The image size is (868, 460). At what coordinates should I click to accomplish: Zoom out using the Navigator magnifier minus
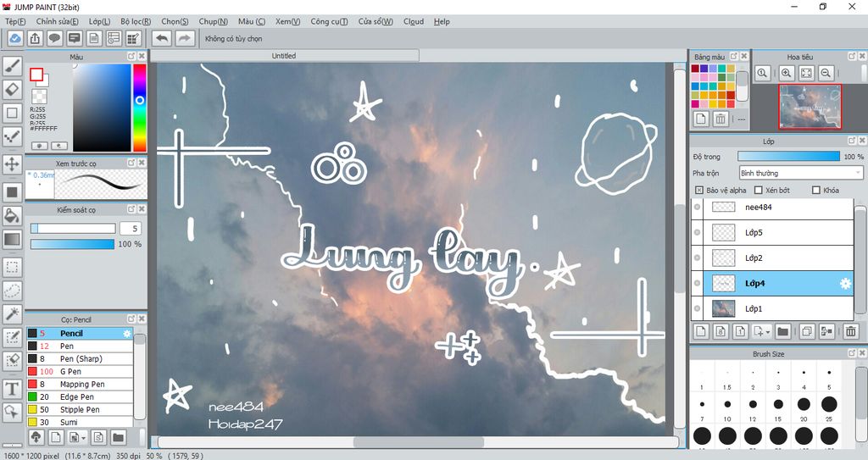tap(826, 73)
